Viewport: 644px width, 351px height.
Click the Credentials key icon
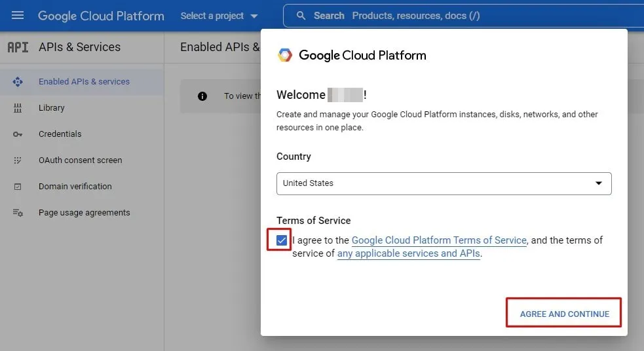point(18,134)
